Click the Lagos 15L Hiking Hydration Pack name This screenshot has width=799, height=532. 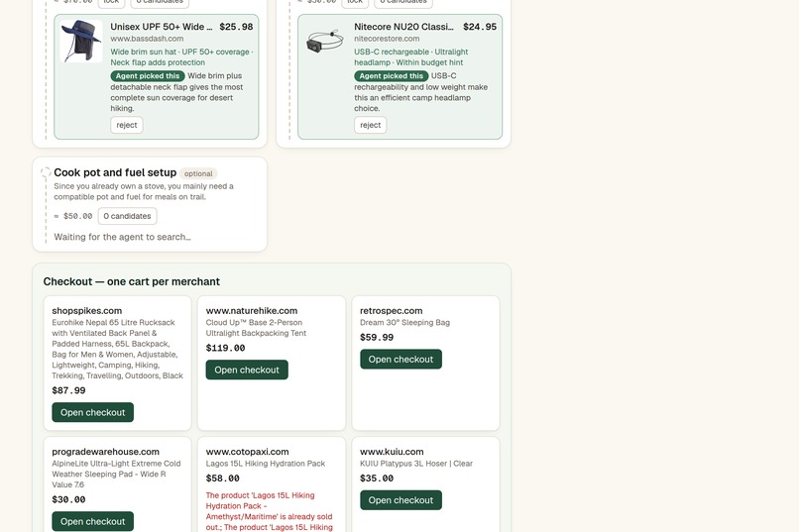tap(266, 464)
